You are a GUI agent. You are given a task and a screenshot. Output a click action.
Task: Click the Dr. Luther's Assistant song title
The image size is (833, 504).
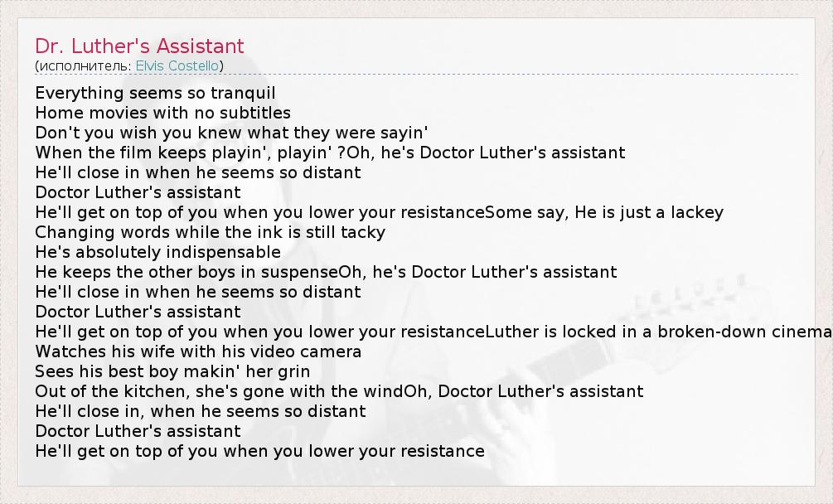[x=139, y=46]
